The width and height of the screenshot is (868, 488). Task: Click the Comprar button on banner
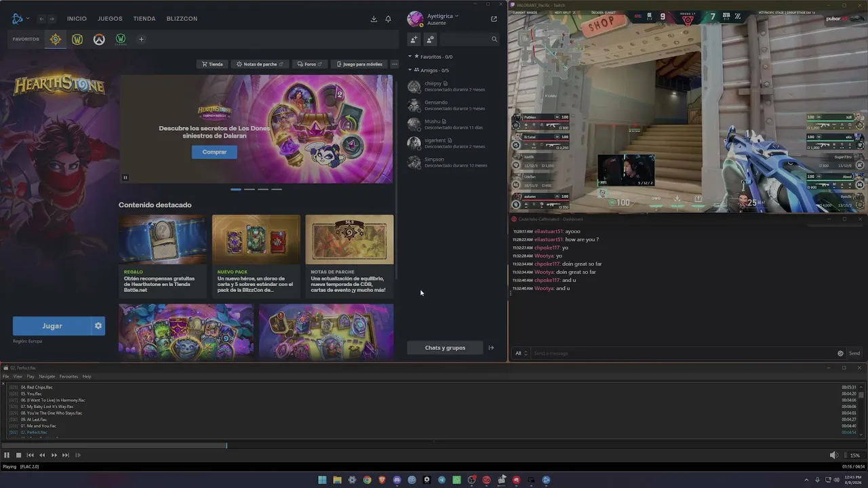(214, 152)
